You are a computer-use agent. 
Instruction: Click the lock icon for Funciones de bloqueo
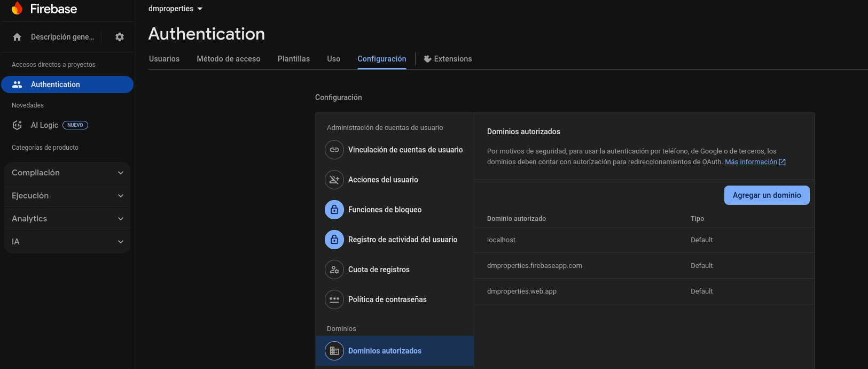(334, 210)
